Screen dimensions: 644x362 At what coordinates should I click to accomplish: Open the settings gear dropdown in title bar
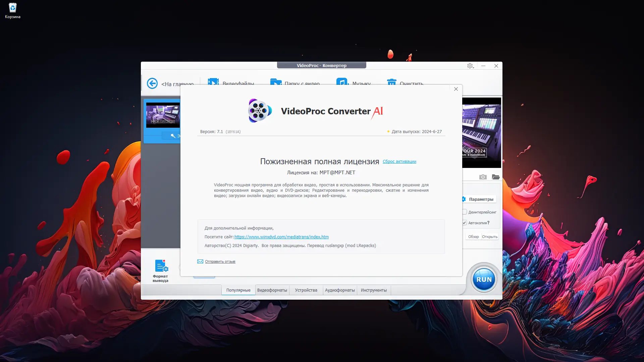[470, 66]
